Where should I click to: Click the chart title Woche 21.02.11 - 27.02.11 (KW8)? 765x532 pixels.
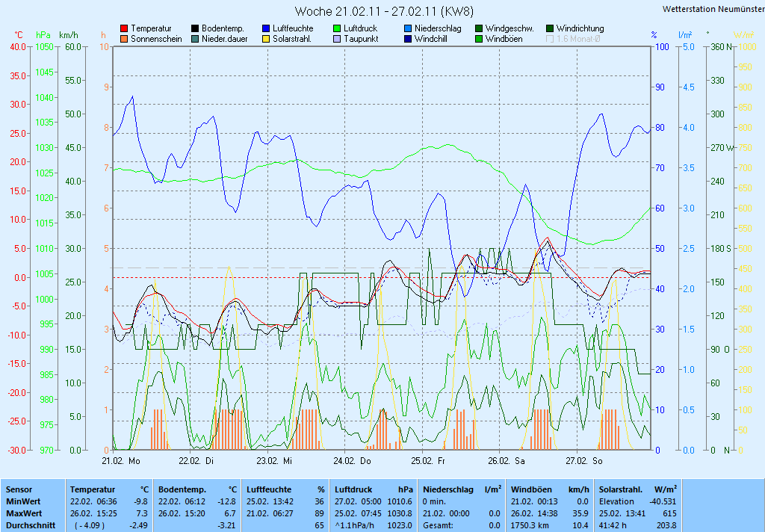click(384, 11)
